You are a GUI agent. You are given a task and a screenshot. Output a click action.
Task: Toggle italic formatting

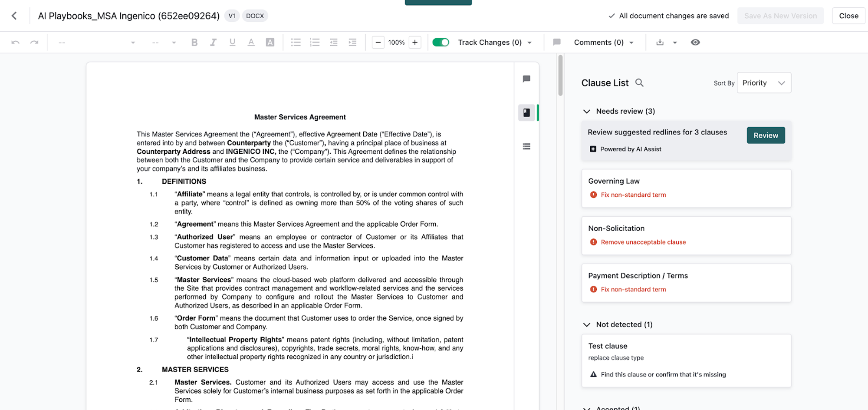coord(213,42)
